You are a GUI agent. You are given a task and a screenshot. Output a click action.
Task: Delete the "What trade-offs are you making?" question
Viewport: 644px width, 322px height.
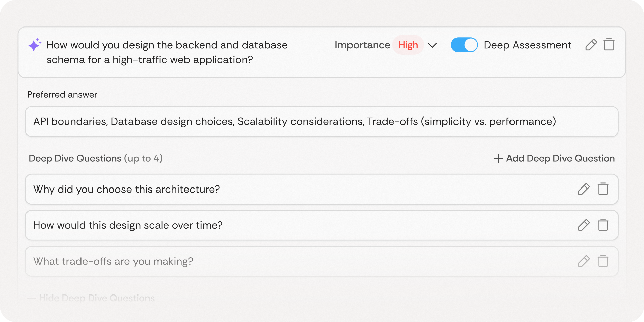[603, 261]
